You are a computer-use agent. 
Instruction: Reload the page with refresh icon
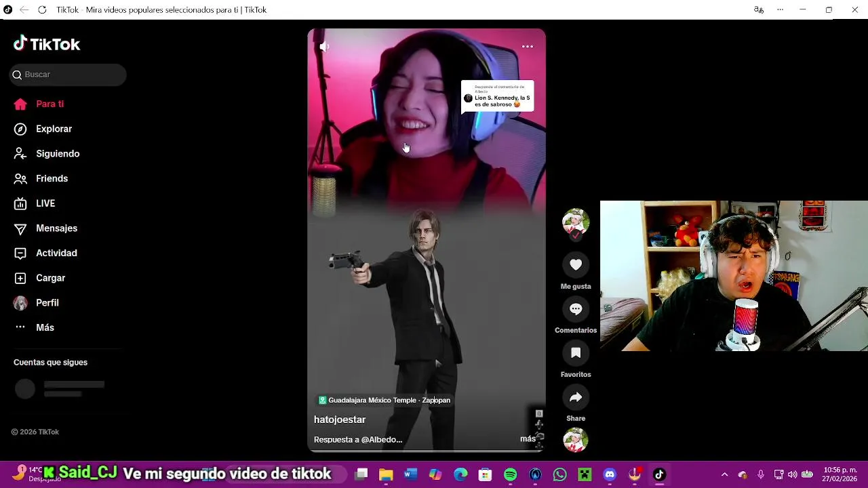pyautogui.click(x=42, y=9)
